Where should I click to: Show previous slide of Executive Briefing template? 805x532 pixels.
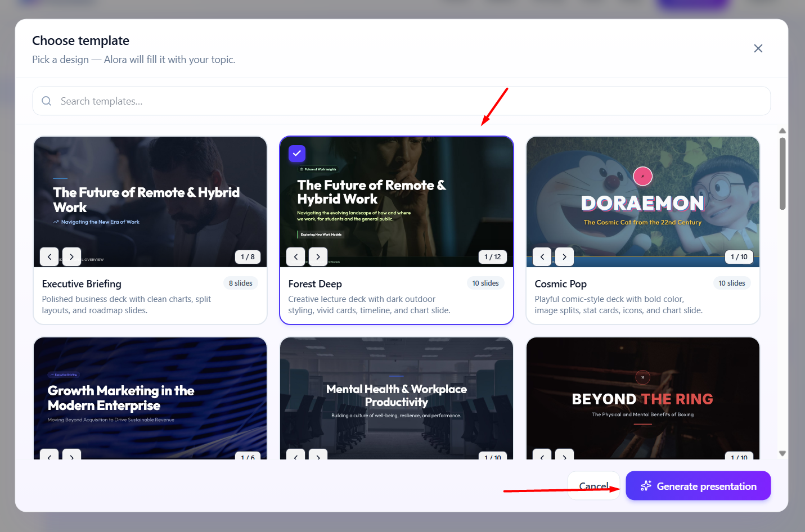[50, 257]
